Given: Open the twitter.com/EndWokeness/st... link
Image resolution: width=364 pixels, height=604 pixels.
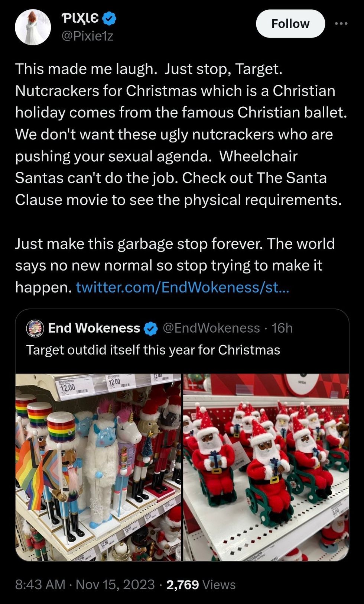Looking at the screenshot, I should coord(182,287).
